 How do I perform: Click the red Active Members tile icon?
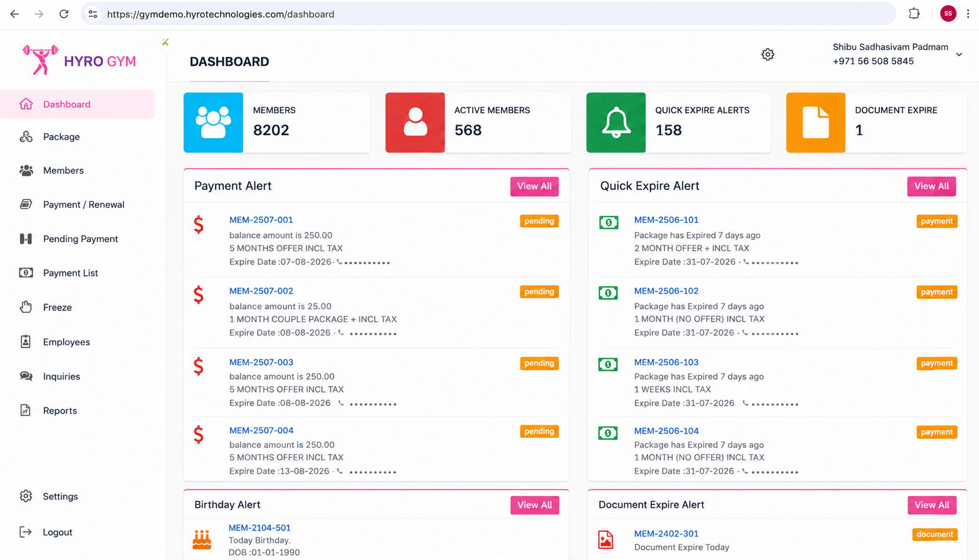415,123
